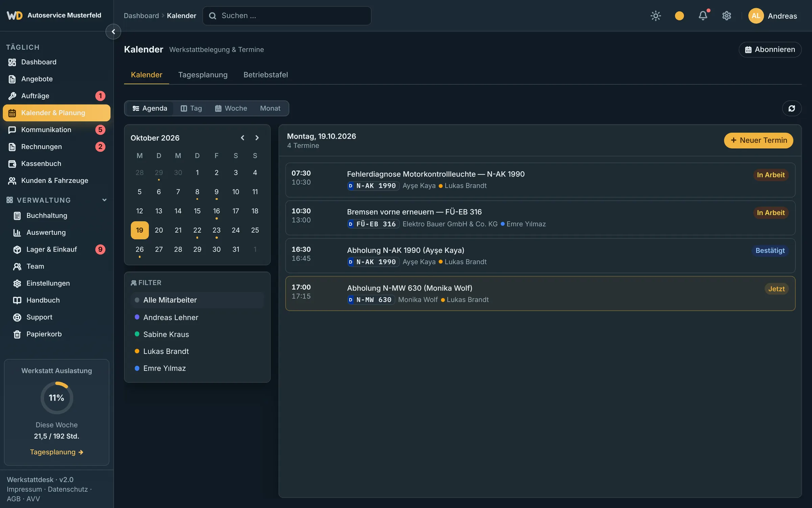Image resolution: width=812 pixels, height=508 pixels.
Task: Open Dashboard in sidebar
Action: click(x=57, y=62)
